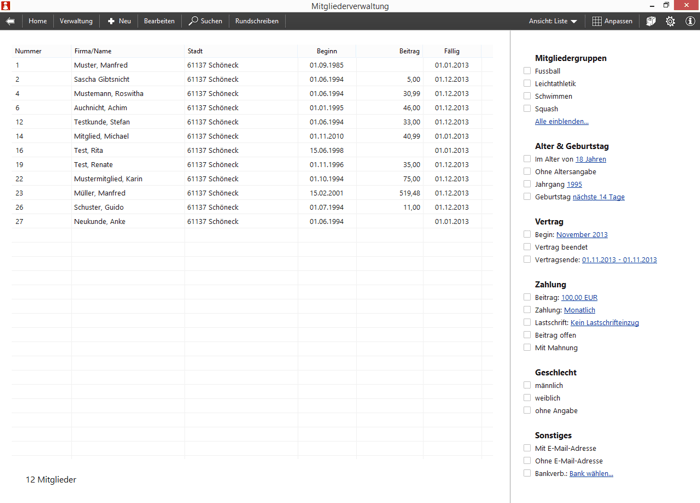The image size is (700, 503).
Task: Open the settings gear icon
Action: [670, 21]
